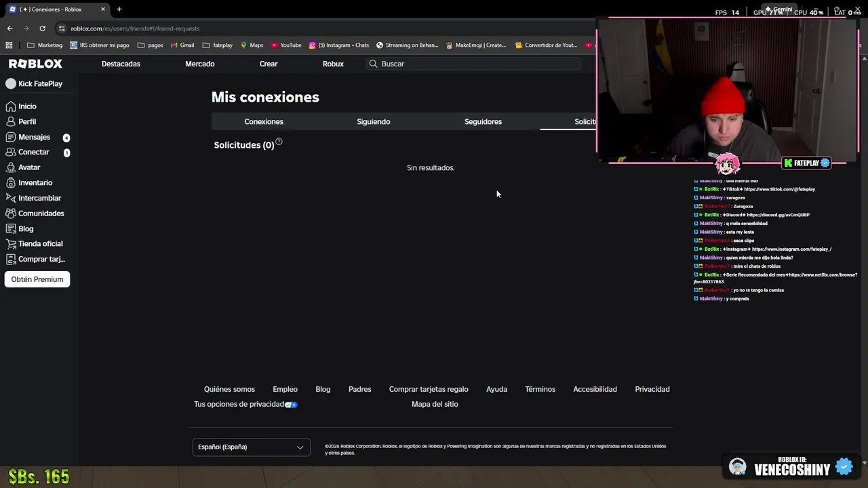
Task: Open a new tab with plus button
Action: [119, 9]
